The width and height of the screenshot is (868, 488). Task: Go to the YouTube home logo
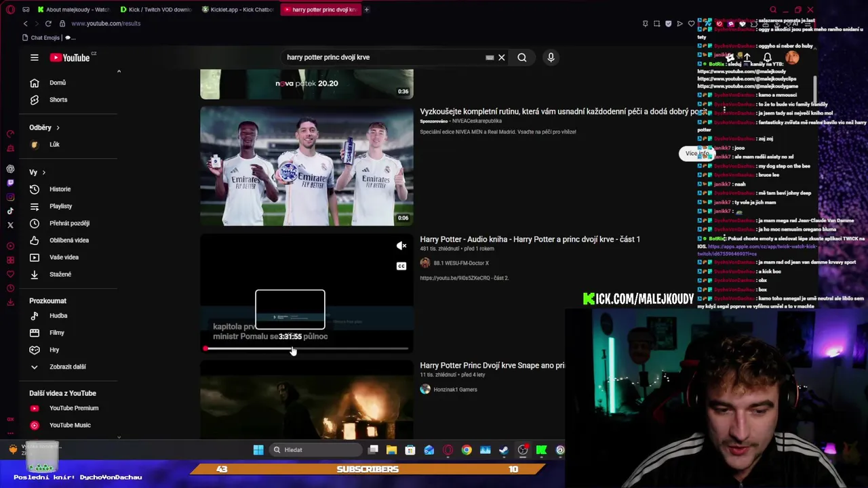(70, 58)
